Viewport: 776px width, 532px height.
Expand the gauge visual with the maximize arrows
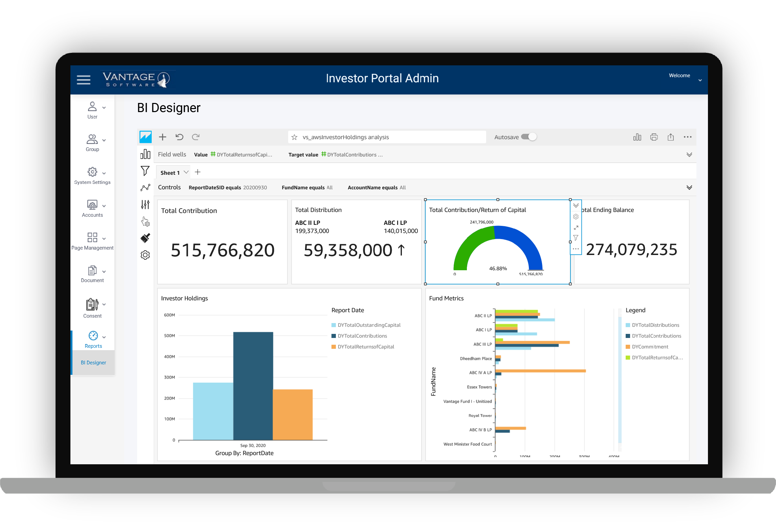(576, 227)
